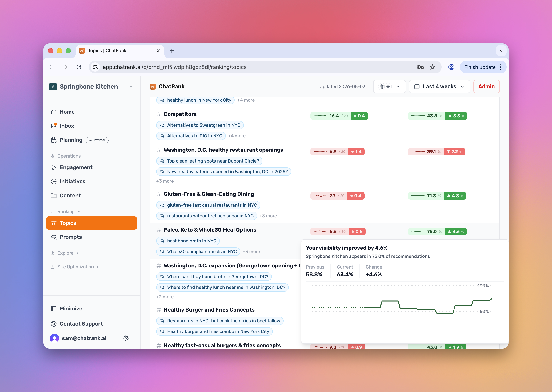Click the Springbone Kitchen brand icon
The width and height of the screenshot is (552, 392).
click(x=53, y=86)
